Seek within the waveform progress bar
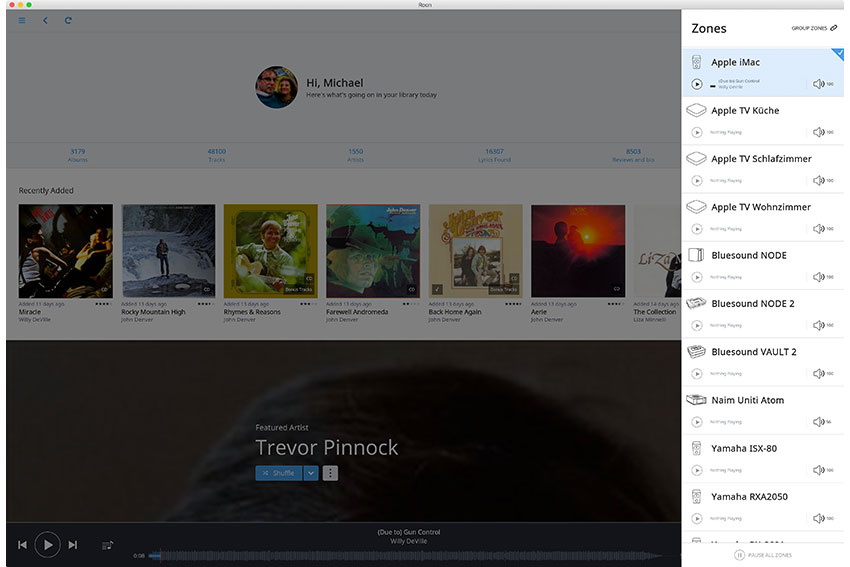The image size is (850, 567). tap(407, 556)
